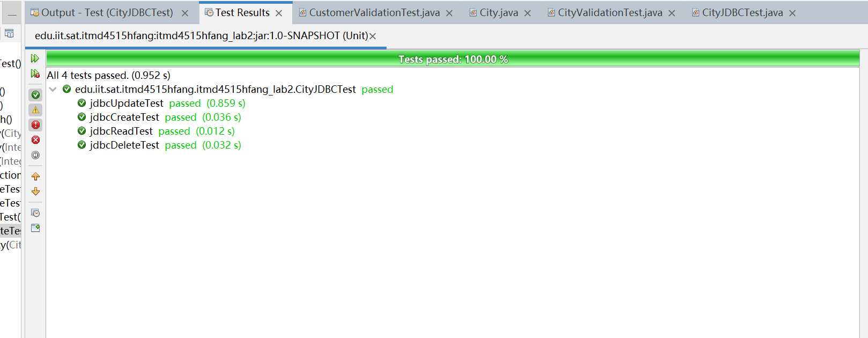868x338 pixels.
Task: Toggle the Show Skipped filter (grey icon)
Action: 35,155
